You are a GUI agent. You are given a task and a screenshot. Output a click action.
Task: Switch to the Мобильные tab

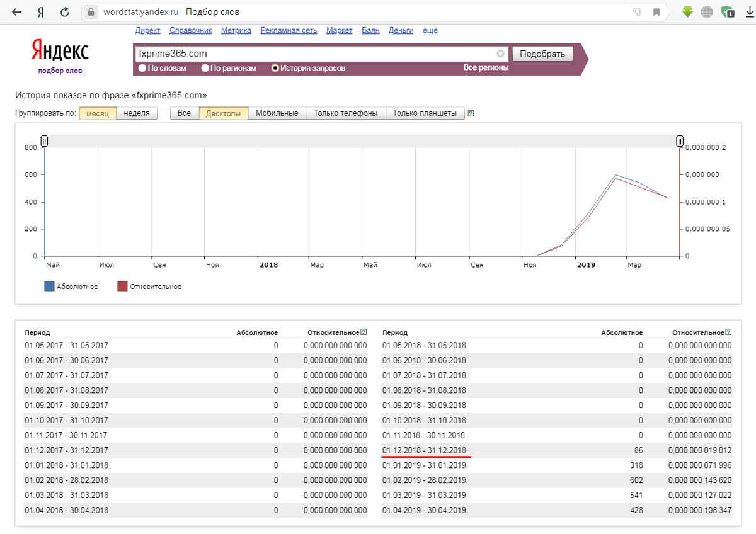277,113
